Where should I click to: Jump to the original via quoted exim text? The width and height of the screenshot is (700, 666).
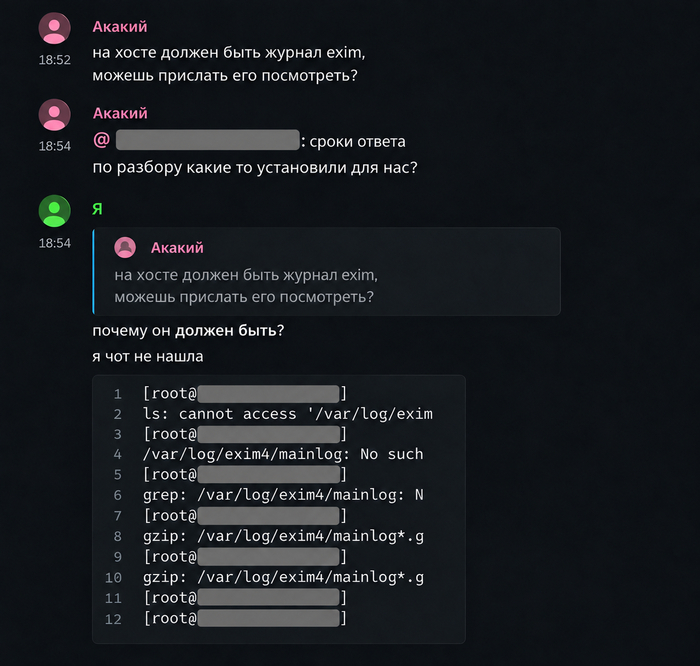(246, 286)
